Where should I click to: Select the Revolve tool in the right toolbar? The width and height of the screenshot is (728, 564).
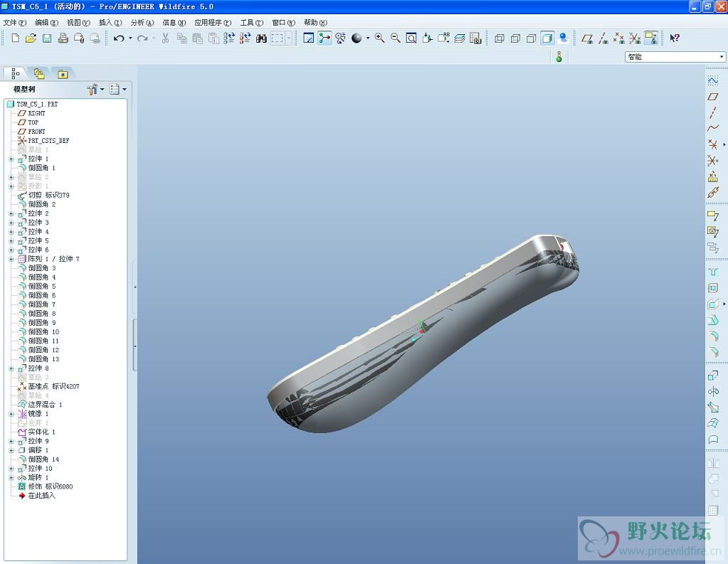click(713, 391)
